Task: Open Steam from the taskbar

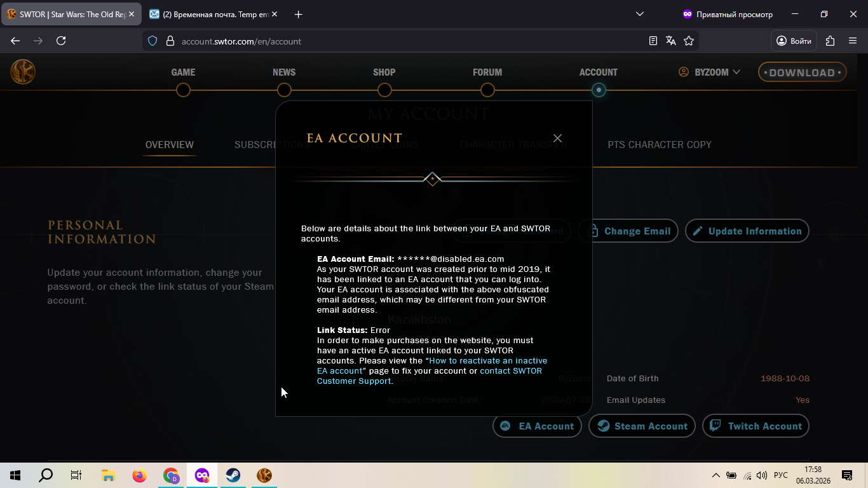Action: pos(233,475)
